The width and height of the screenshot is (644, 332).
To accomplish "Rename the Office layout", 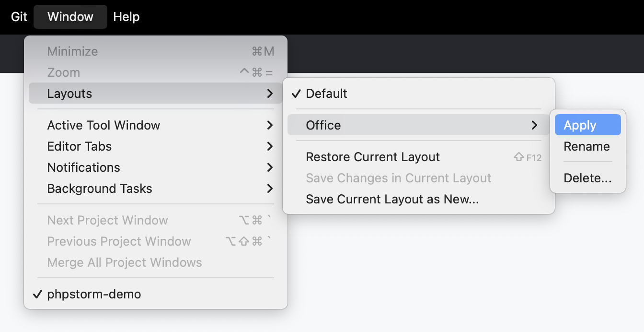I will pyautogui.click(x=586, y=146).
